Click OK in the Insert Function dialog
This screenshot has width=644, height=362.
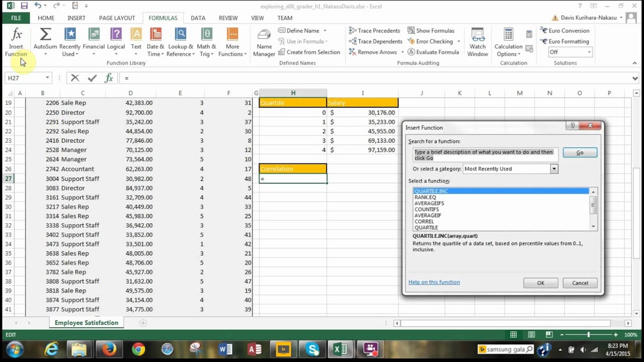pyautogui.click(x=541, y=283)
